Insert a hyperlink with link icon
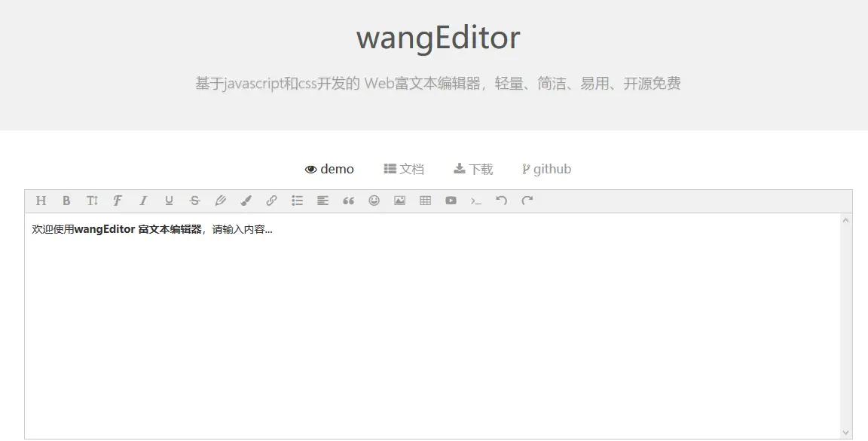 271,201
